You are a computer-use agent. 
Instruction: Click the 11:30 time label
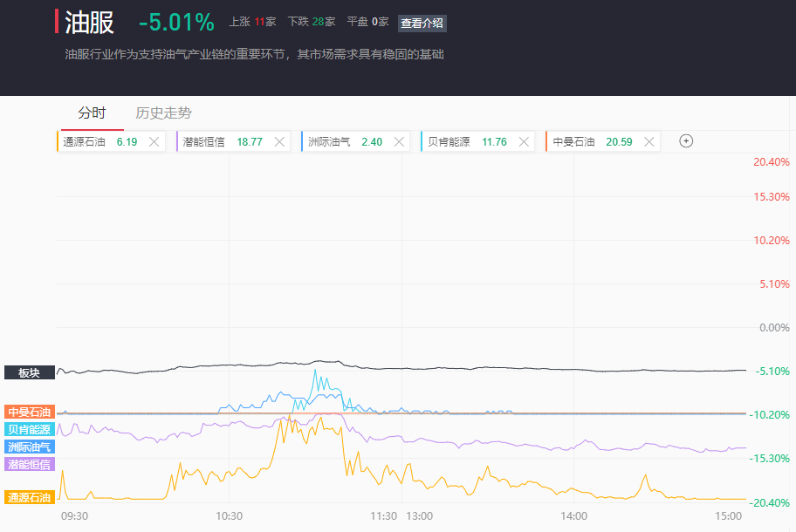pyautogui.click(x=383, y=516)
